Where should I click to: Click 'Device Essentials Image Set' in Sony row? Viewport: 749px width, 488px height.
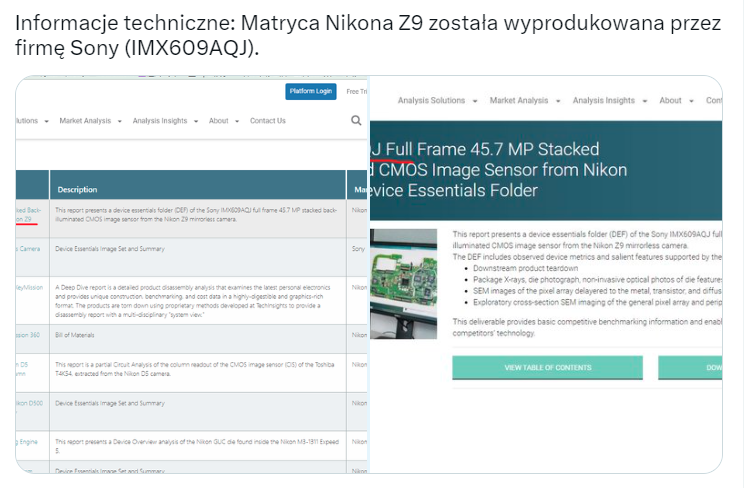pos(110,249)
